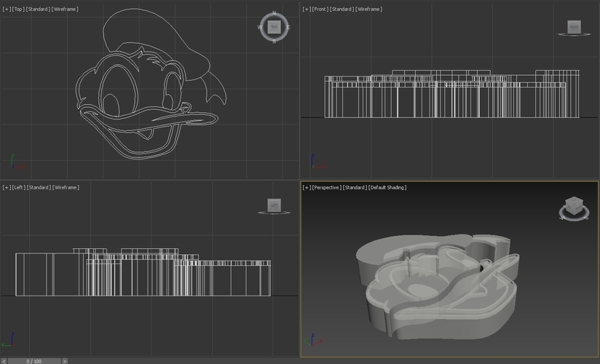Open the Front viewport [+] general menu
The height and width of the screenshot is (364, 600).
click(307, 9)
